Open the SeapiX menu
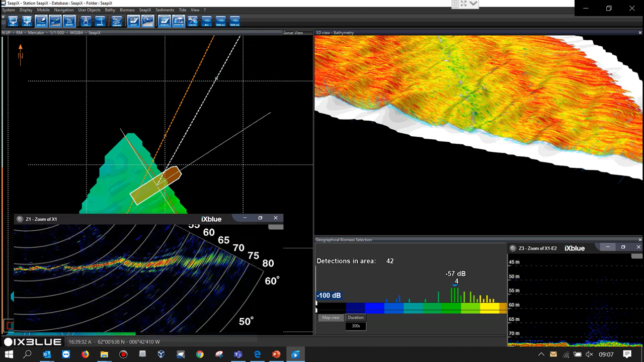The height and width of the screenshot is (362, 644). 145,10
